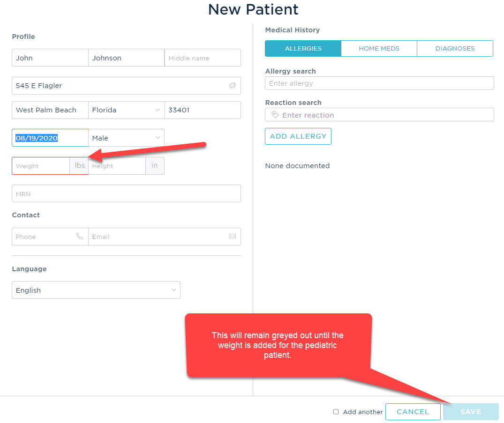
Task: Click the Weight input field
Action: point(41,166)
